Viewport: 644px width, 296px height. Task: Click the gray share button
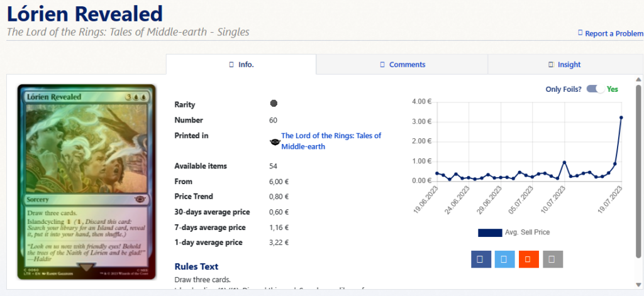(x=553, y=258)
